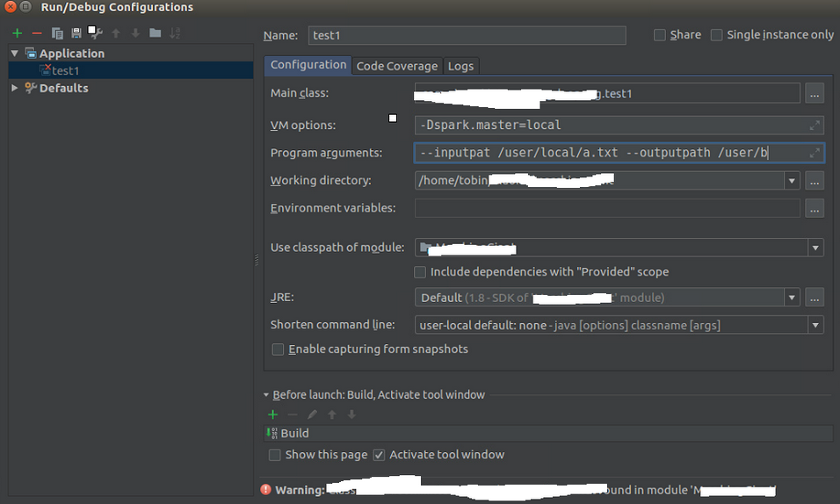Click the VM options input field
Image resolution: width=840 pixels, height=504 pixels.
click(x=606, y=125)
